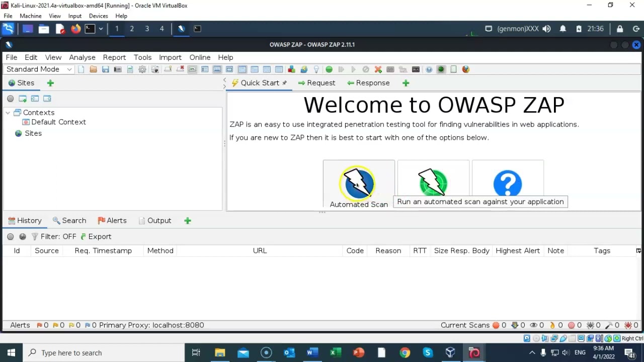Show hidden Windows system tray icons

(x=532, y=353)
